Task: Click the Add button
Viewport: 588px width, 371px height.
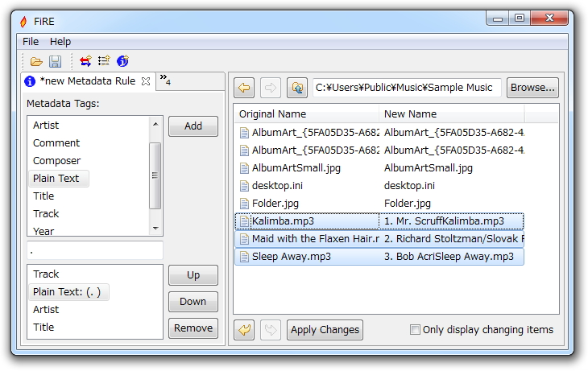Action: tap(193, 126)
